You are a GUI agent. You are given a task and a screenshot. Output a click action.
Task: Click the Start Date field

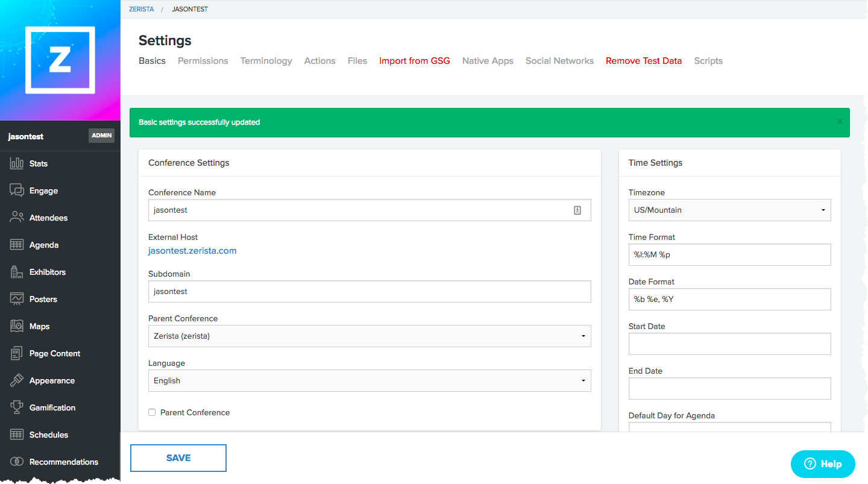[x=729, y=344]
